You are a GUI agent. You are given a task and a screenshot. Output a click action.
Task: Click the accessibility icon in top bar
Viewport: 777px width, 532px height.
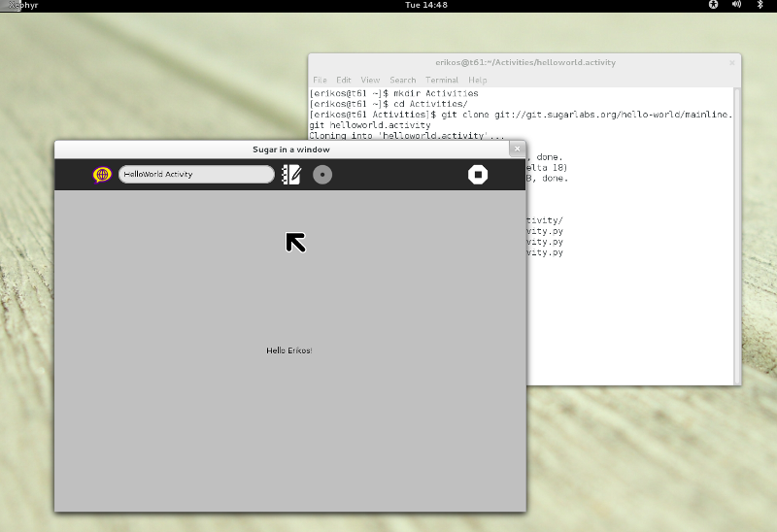point(714,6)
